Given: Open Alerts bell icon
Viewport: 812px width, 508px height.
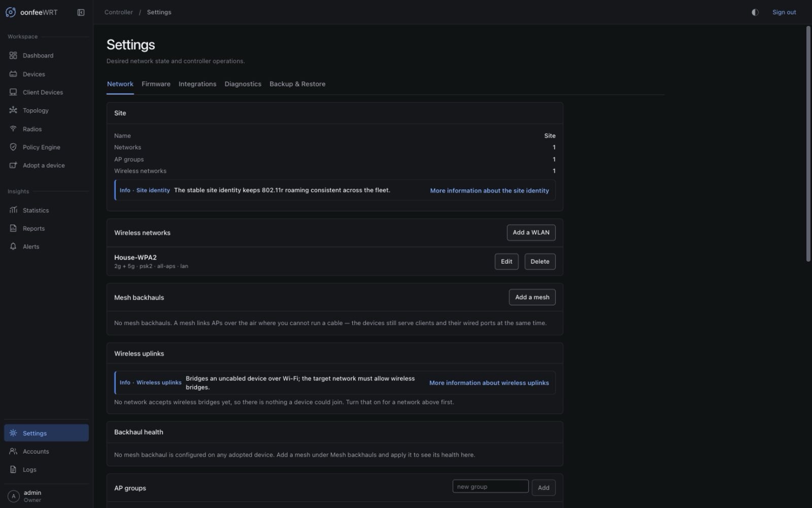Looking at the screenshot, I should 13,247.
